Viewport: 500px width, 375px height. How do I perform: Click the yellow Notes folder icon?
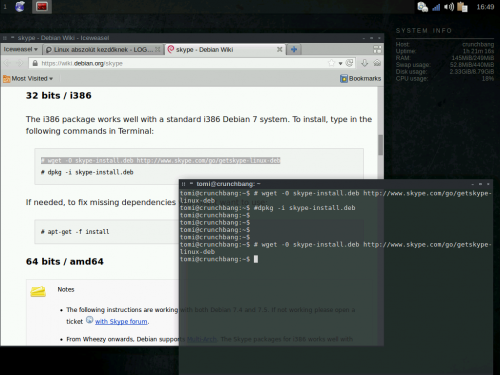(38, 291)
